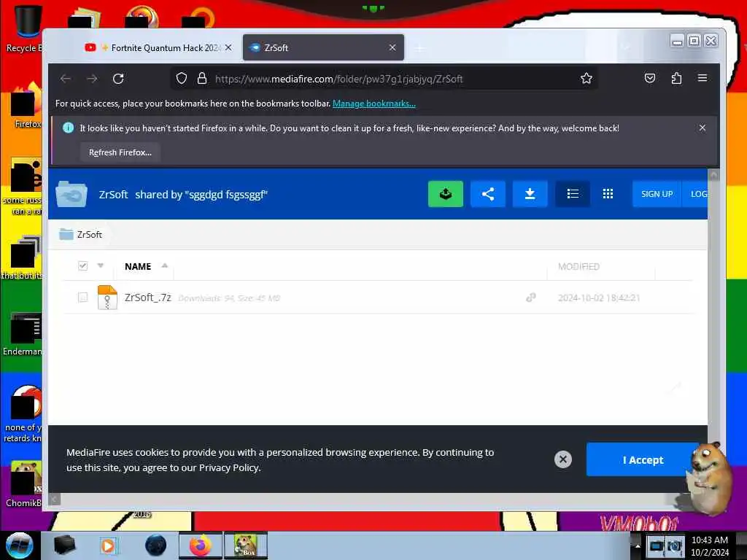Open the media player taskbar icon

[x=109, y=545]
